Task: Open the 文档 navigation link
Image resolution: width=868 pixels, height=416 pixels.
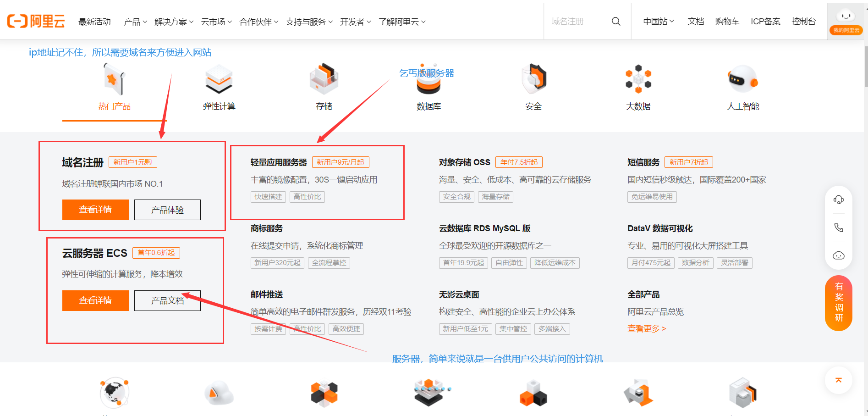Action: click(696, 22)
